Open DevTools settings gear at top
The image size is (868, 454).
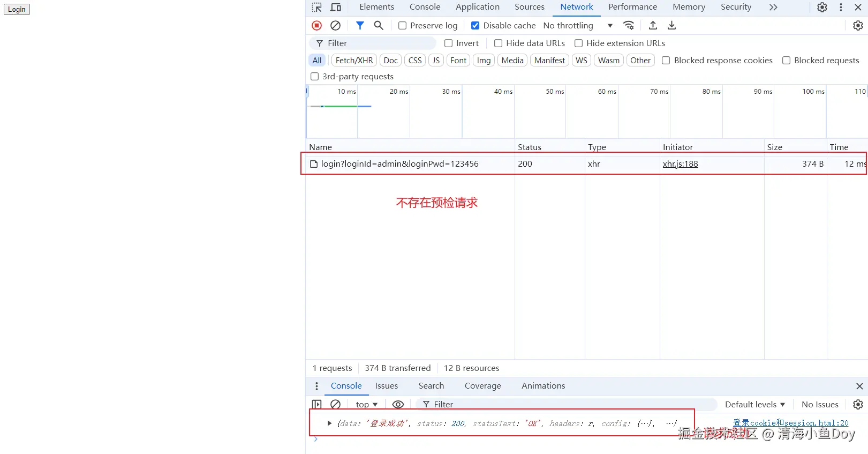point(822,8)
